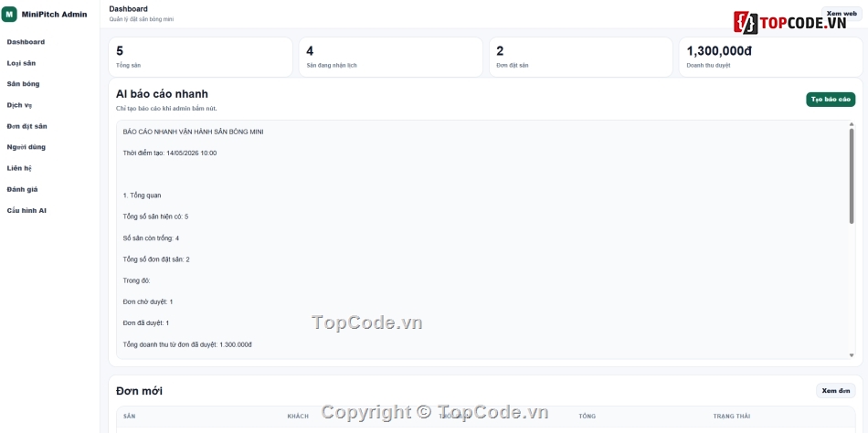Click the report title 'BÁO CÁO NHANH VẬN HÀNH SÂN BÓNG MINI'
868x433 pixels.
pos(193,132)
